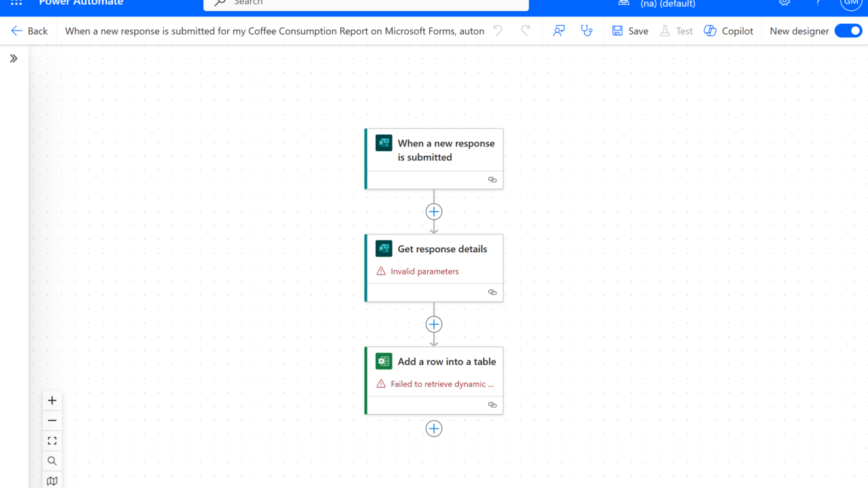This screenshot has width=868, height=488.
Task: Open the 'Get response details' action title
Action: coord(442,249)
